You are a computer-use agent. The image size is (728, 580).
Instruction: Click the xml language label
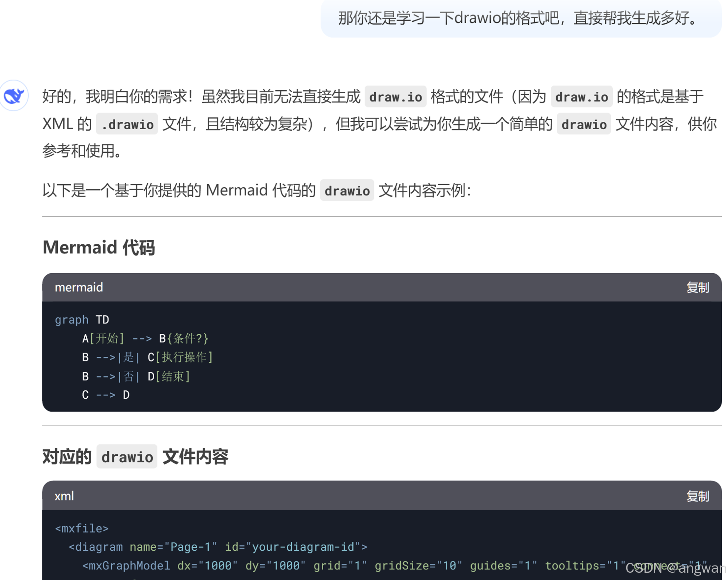(64, 496)
